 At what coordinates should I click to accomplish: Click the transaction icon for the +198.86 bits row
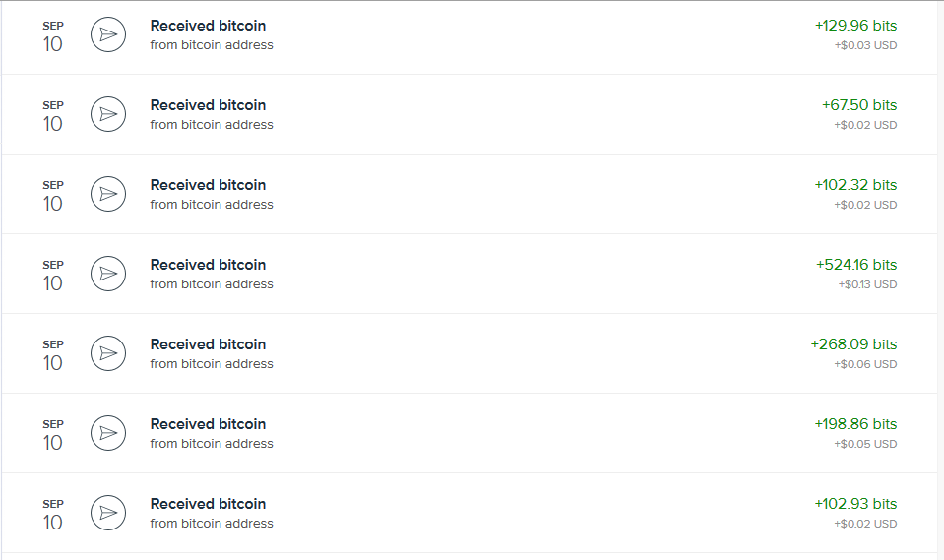click(x=108, y=434)
